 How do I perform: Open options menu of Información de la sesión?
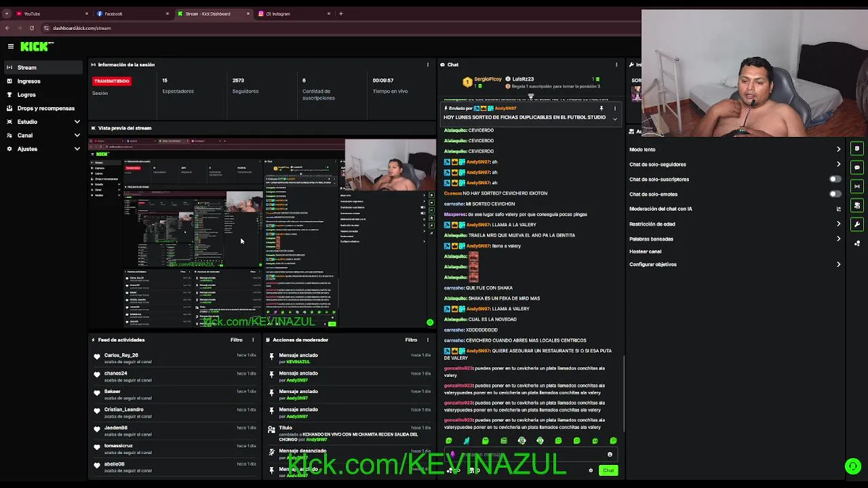coord(427,64)
